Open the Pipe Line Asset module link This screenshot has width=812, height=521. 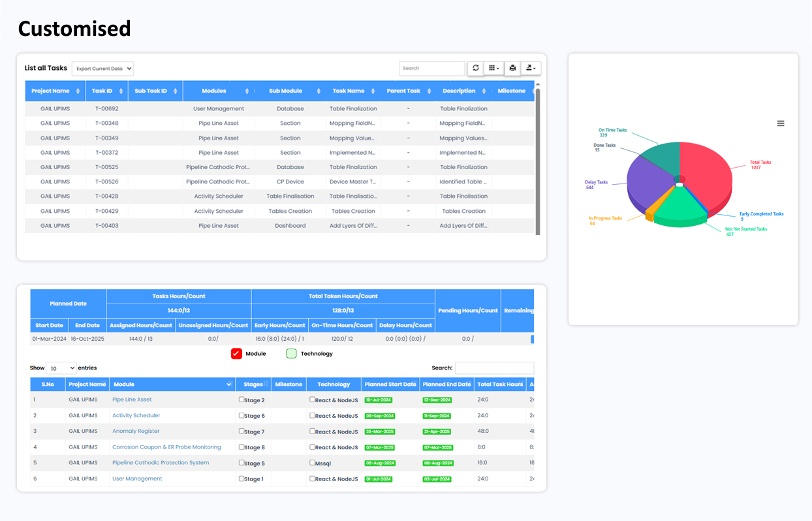click(132, 400)
